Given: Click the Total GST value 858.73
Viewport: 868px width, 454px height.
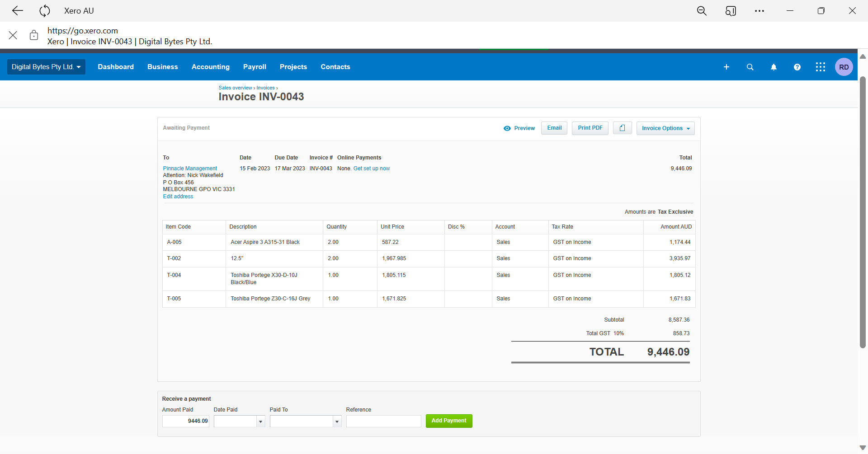Looking at the screenshot, I should 681,333.
